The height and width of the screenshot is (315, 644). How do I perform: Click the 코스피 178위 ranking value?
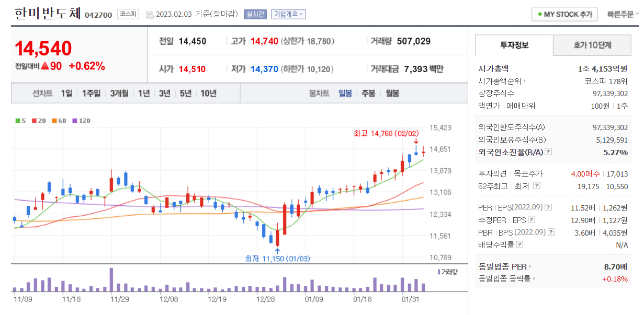606,81
